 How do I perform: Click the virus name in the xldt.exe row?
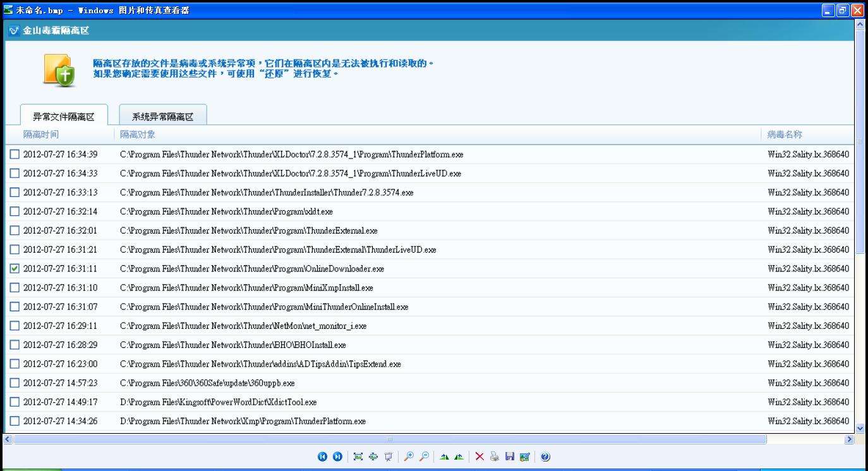pos(809,212)
